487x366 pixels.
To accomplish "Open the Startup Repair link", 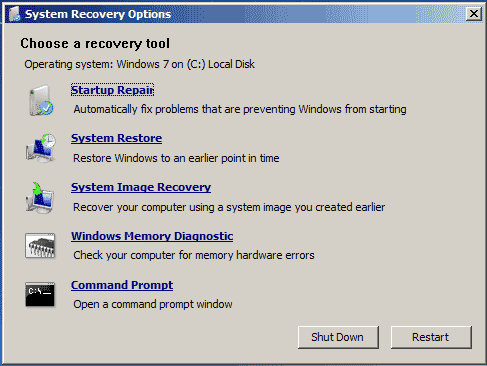I will 112,90.
